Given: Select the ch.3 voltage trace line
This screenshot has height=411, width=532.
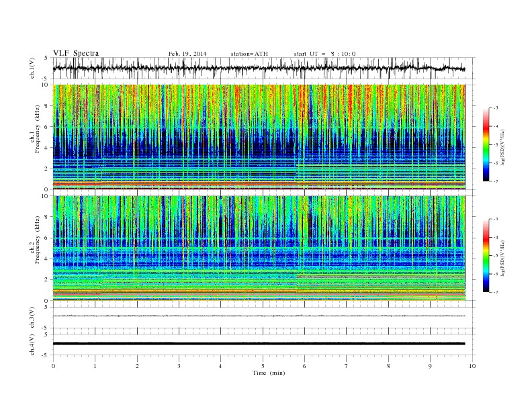Looking at the screenshot, I should click(x=259, y=316).
